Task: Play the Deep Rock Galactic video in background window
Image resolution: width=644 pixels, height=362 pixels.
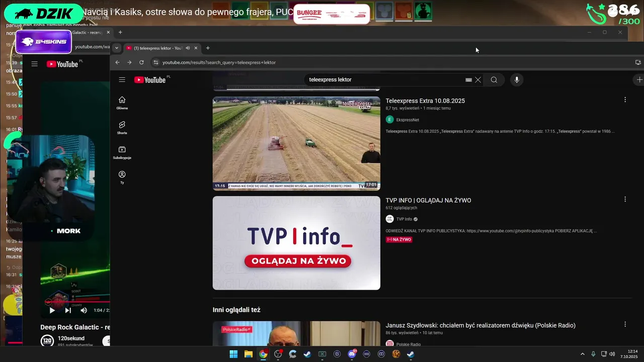Action: click(x=52, y=310)
